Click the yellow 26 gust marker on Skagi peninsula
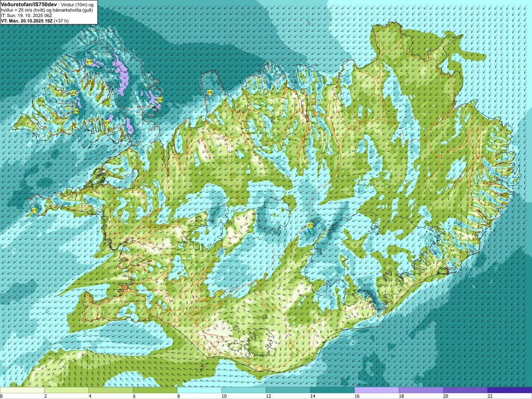 click(210, 92)
